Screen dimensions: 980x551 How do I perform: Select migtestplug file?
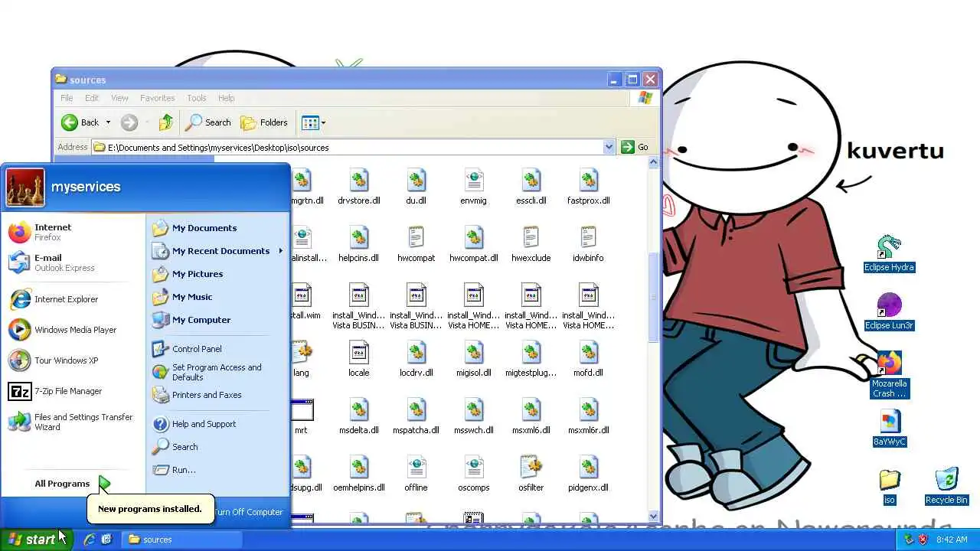pyautogui.click(x=531, y=360)
